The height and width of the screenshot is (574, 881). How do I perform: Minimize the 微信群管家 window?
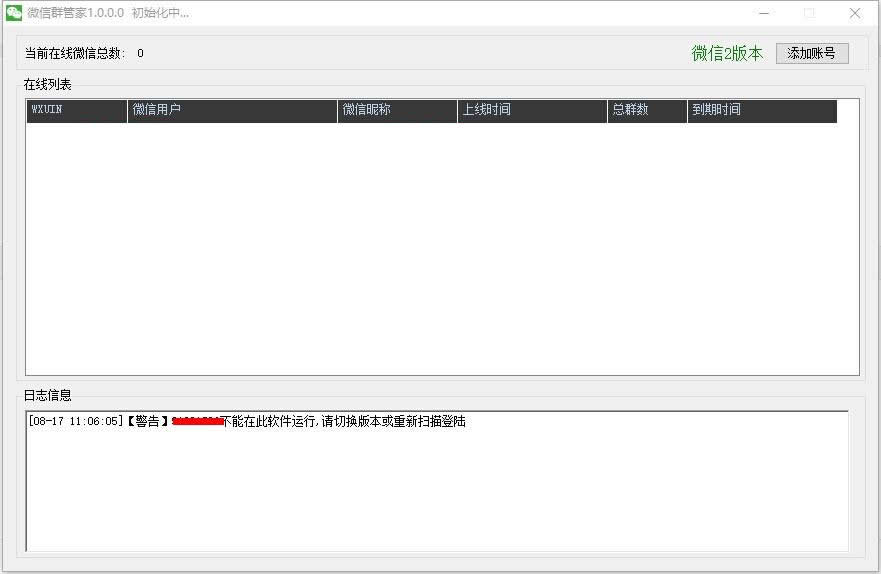click(764, 13)
